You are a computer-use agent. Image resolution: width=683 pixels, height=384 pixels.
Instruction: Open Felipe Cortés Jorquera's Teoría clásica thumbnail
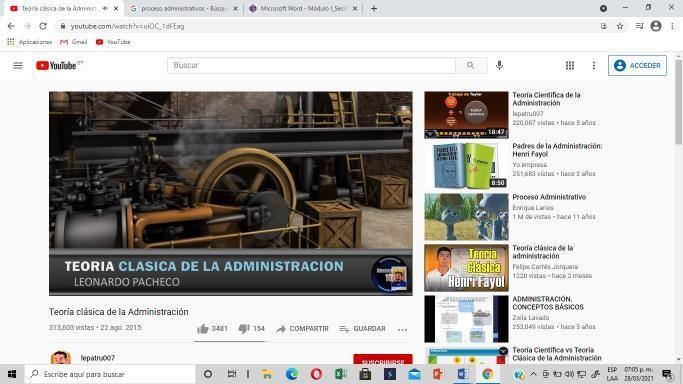(x=466, y=268)
